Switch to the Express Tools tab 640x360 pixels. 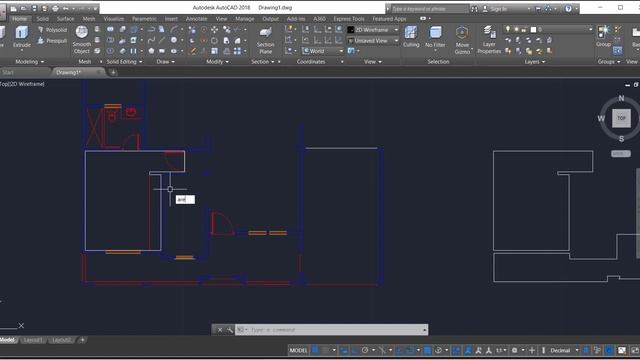point(349,19)
